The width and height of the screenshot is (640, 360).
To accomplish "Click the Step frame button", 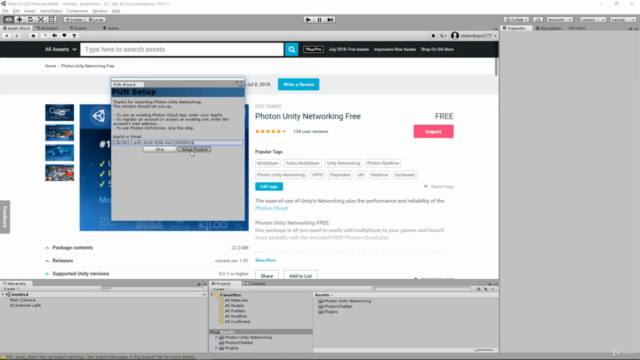I will (x=330, y=20).
